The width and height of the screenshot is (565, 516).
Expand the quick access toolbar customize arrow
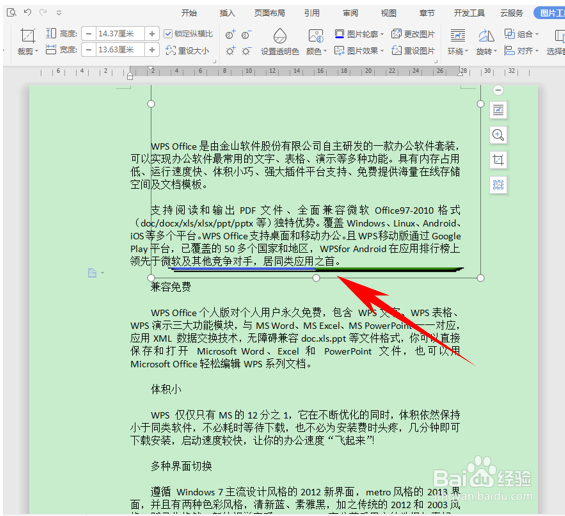coord(59,13)
